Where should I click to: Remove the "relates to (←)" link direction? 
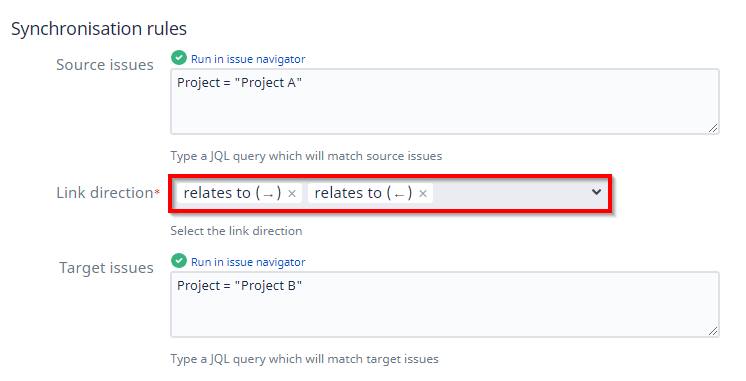coord(423,194)
